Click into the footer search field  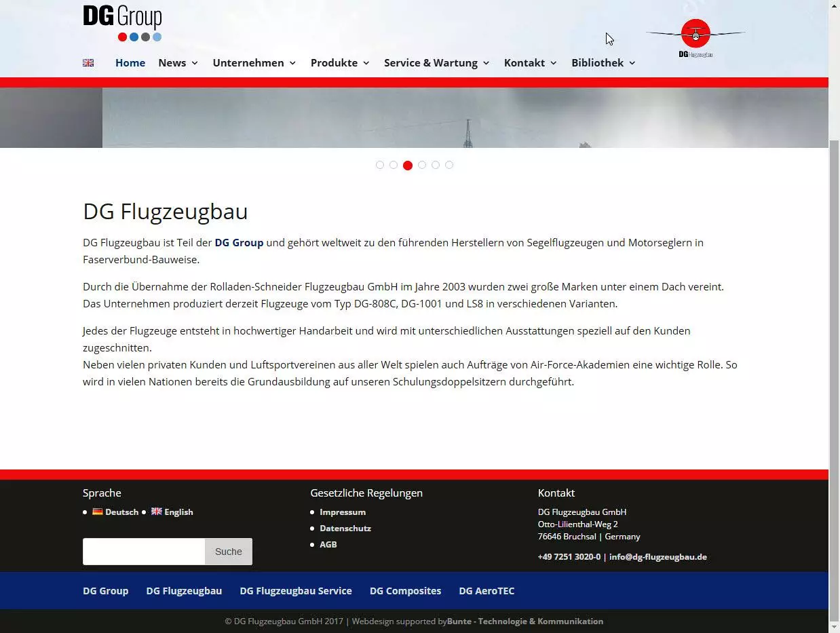(x=144, y=552)
